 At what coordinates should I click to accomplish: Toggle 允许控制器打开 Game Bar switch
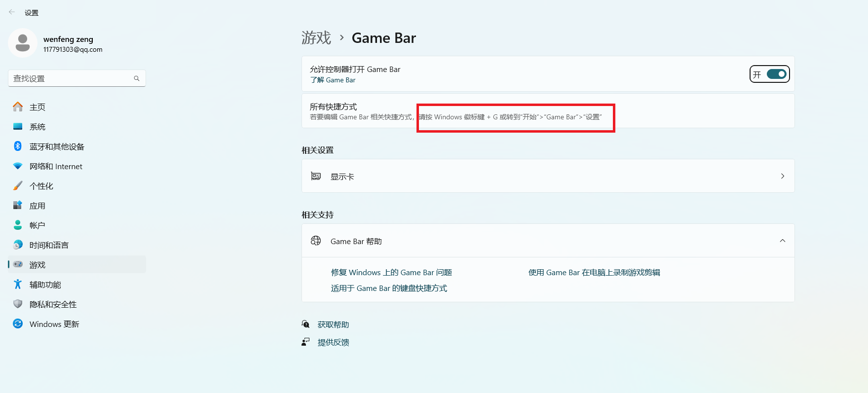pos(777,74)
